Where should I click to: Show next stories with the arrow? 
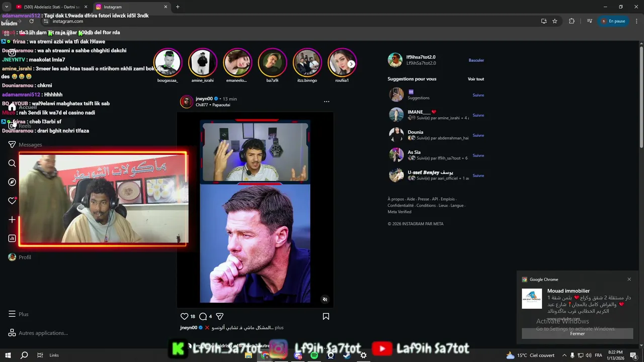351,64
